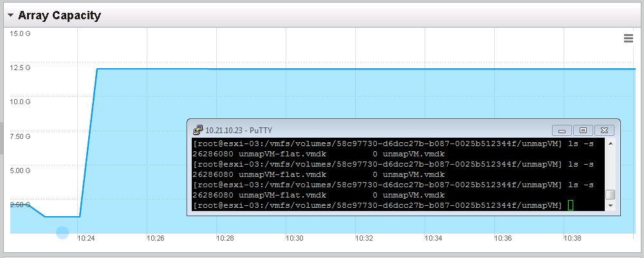
Task: Collapse the Array Capacity panel
Action: pyautogui.click(x=11, y=15)
